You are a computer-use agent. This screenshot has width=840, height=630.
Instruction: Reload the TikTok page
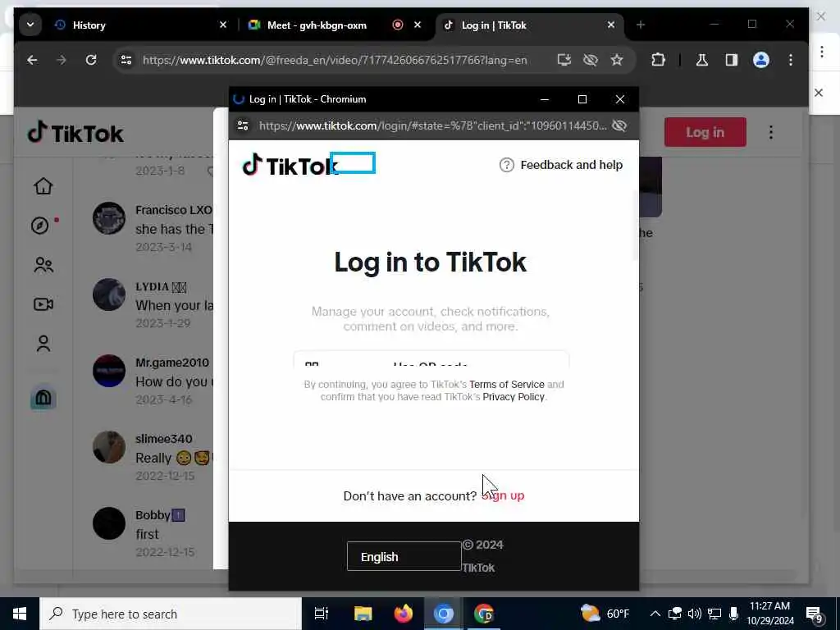point(91,60)
